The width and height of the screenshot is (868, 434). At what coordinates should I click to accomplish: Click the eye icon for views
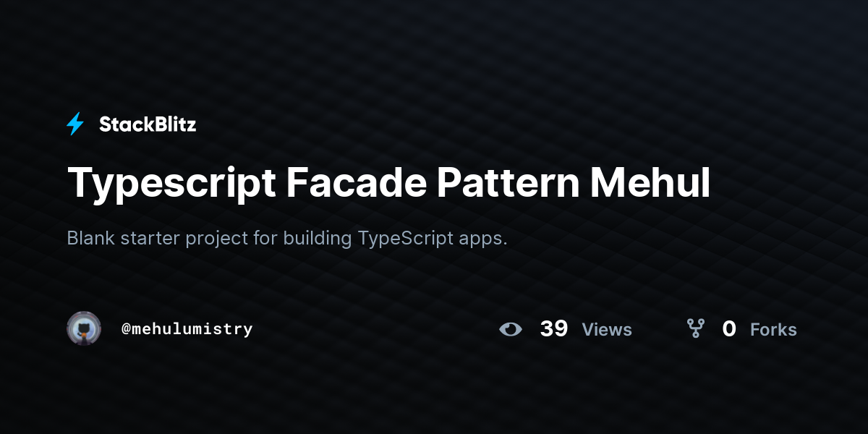(x=511, y=329)
